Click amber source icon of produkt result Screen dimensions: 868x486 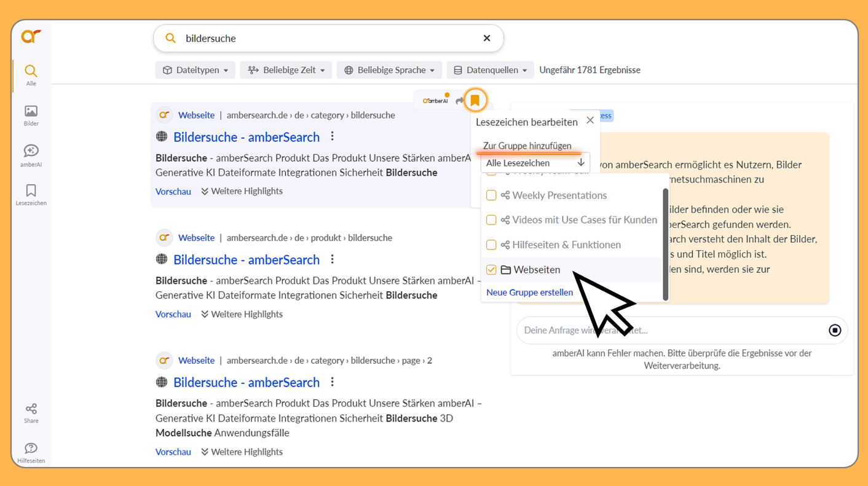(164, 237)
